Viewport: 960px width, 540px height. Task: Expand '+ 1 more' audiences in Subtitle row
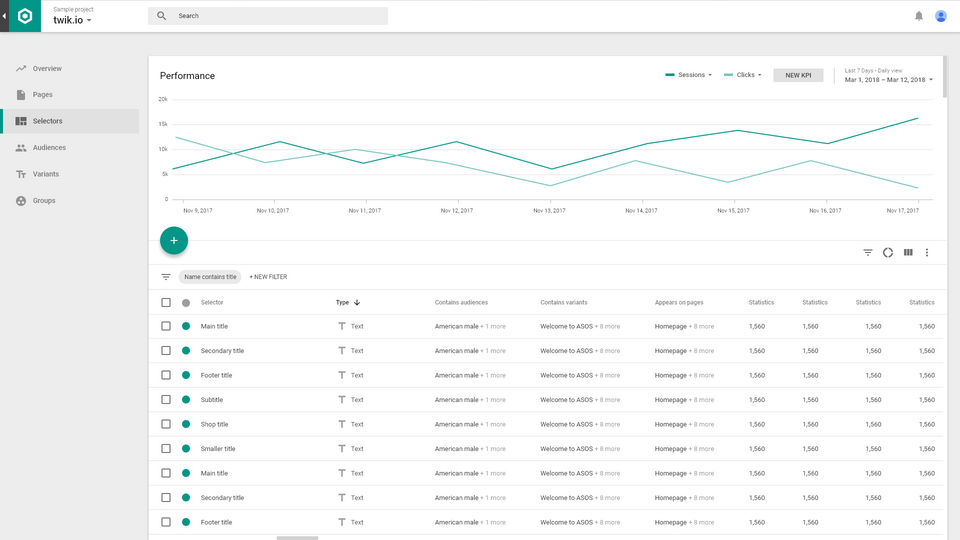click(x=493, y=400)
